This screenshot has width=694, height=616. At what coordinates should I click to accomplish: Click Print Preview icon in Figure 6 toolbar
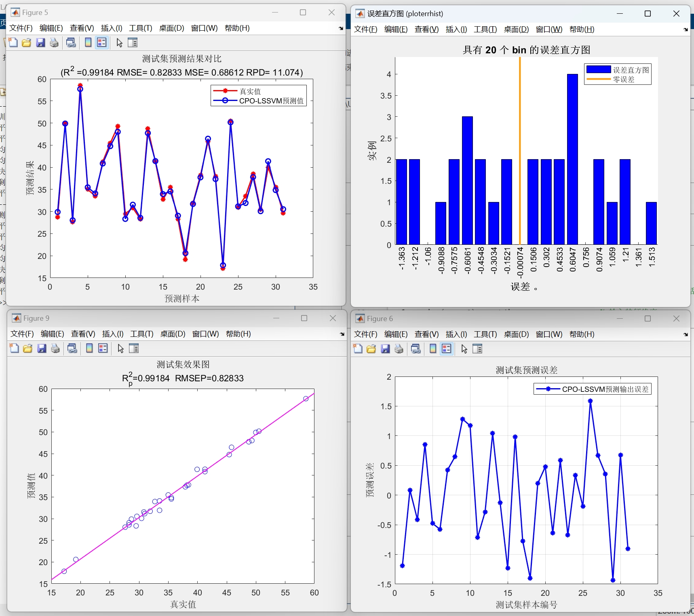pyautogui.click(x=416, y=349)
